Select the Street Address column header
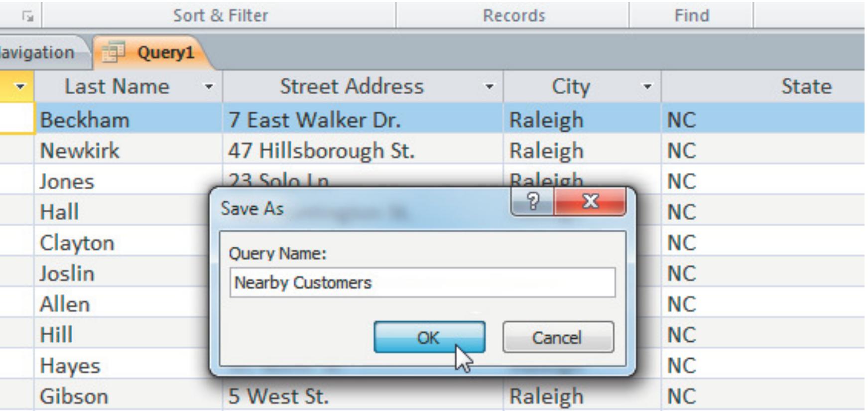Screen dimensions: 868x411 [363, 87]
